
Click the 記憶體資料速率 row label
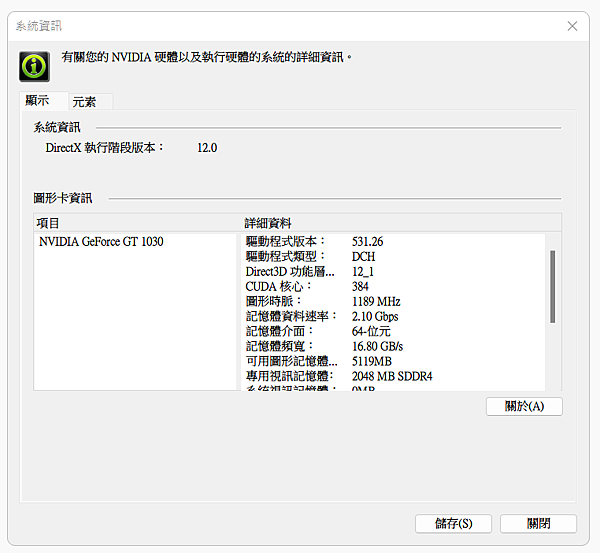[x=291, y=316]
